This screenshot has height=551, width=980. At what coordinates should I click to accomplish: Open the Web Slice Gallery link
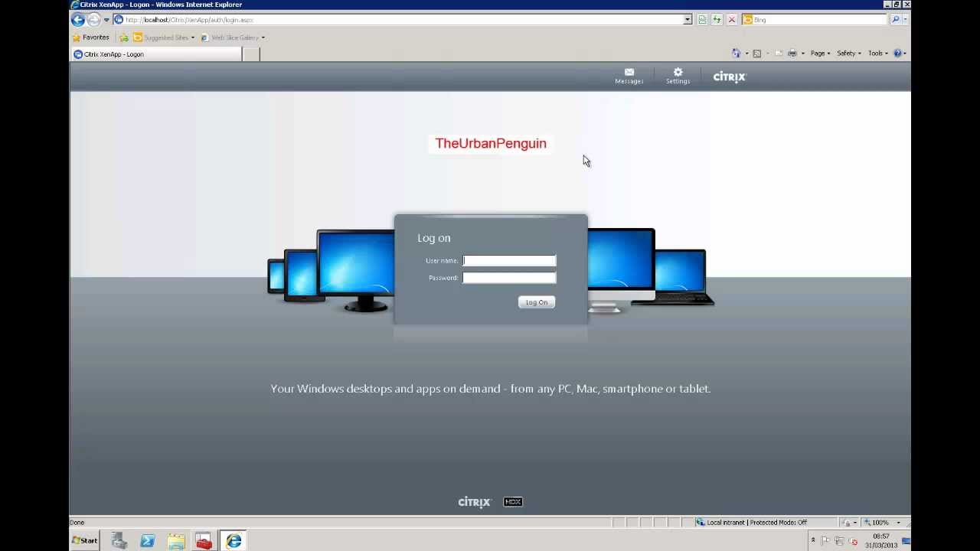click(x=232, y=37)
